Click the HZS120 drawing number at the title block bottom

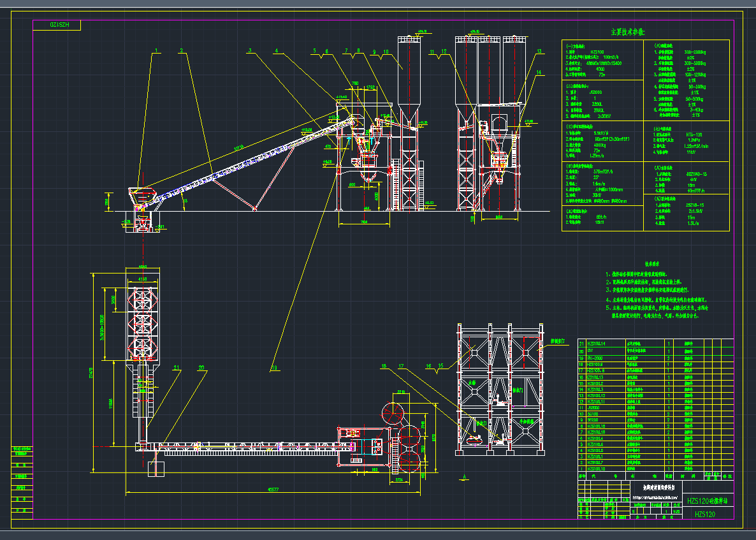point(705,514)
